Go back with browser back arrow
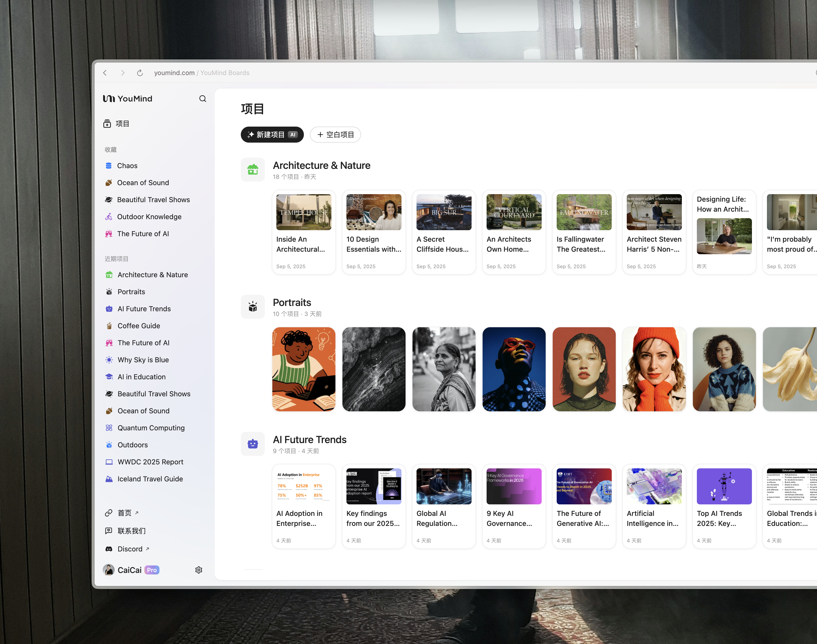 coord(105,73)
